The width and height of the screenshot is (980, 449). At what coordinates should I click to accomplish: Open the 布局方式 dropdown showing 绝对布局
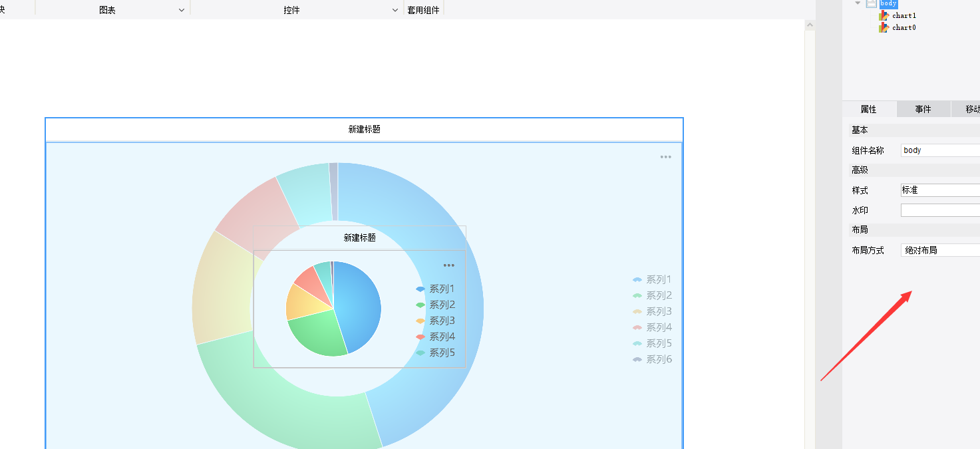tap(940, 250)
